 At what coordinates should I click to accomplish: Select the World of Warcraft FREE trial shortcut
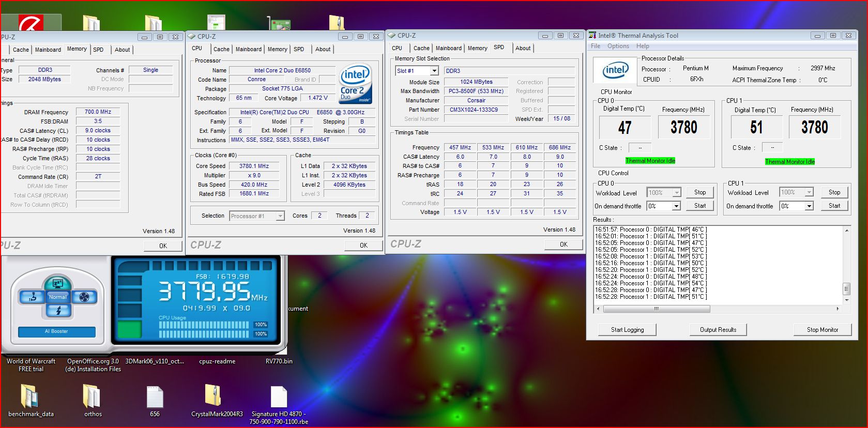(x=31, y=365)
